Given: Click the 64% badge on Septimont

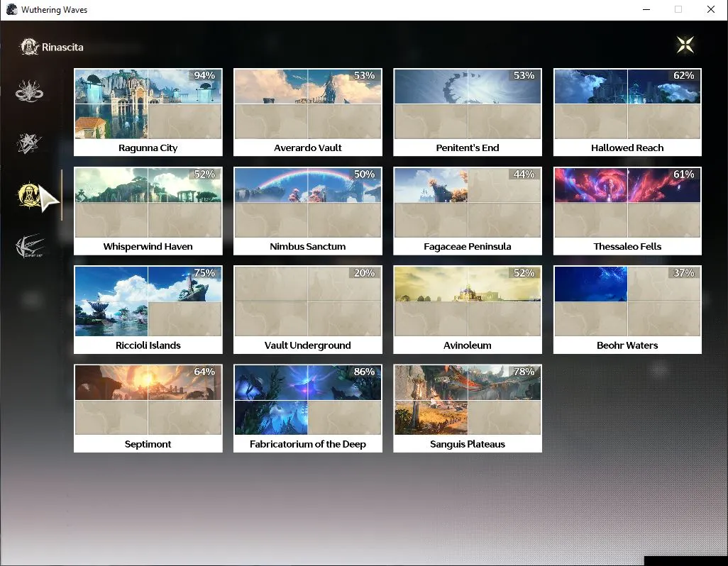Looking at the screenshot, I should (204, 372).
